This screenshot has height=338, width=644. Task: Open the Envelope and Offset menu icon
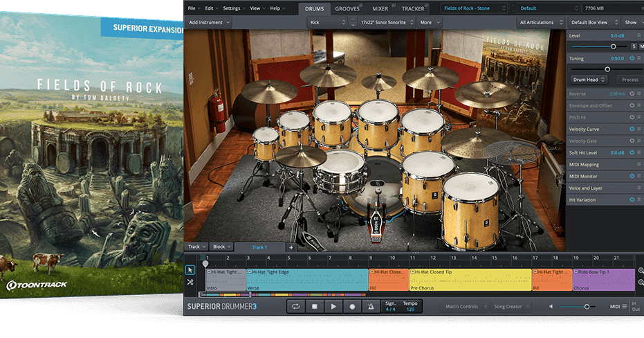point(638,105)
